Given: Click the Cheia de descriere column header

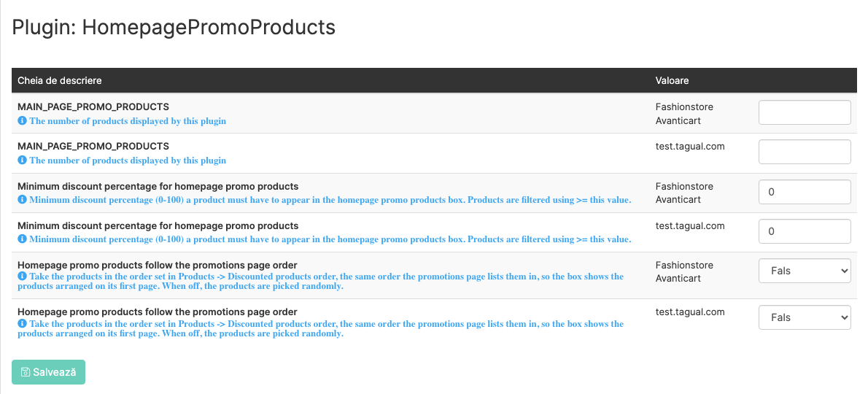Looking at the screenshot, I should [x=60, y=80].
